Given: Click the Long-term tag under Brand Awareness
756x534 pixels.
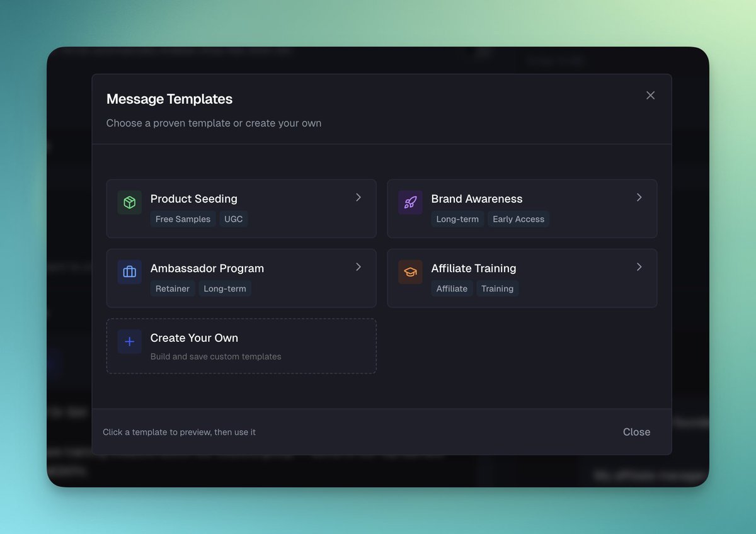Looking at the screenshot, I should (457, 219).
